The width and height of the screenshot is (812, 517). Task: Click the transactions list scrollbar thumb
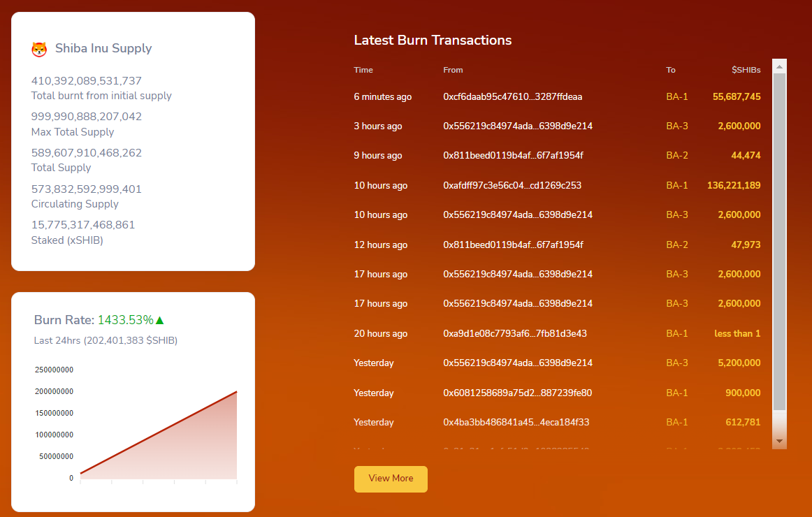779,242
